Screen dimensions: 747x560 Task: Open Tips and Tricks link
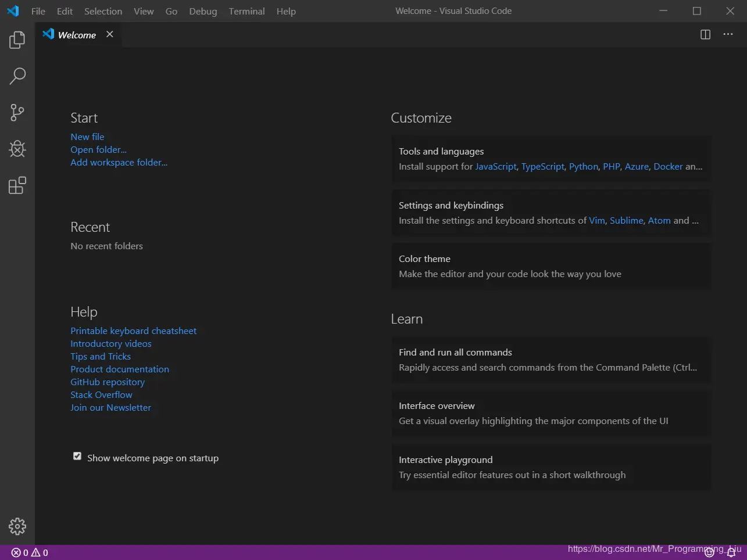click(x=101, y=356)
